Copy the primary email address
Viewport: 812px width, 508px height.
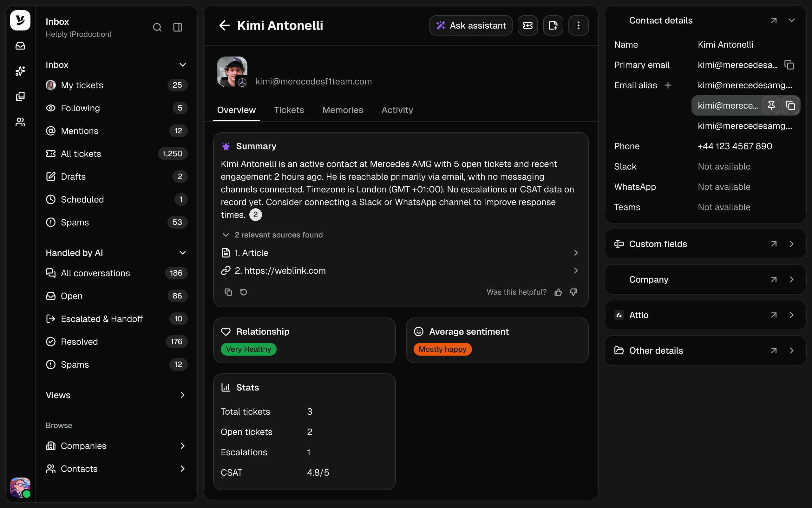point(789,65)
